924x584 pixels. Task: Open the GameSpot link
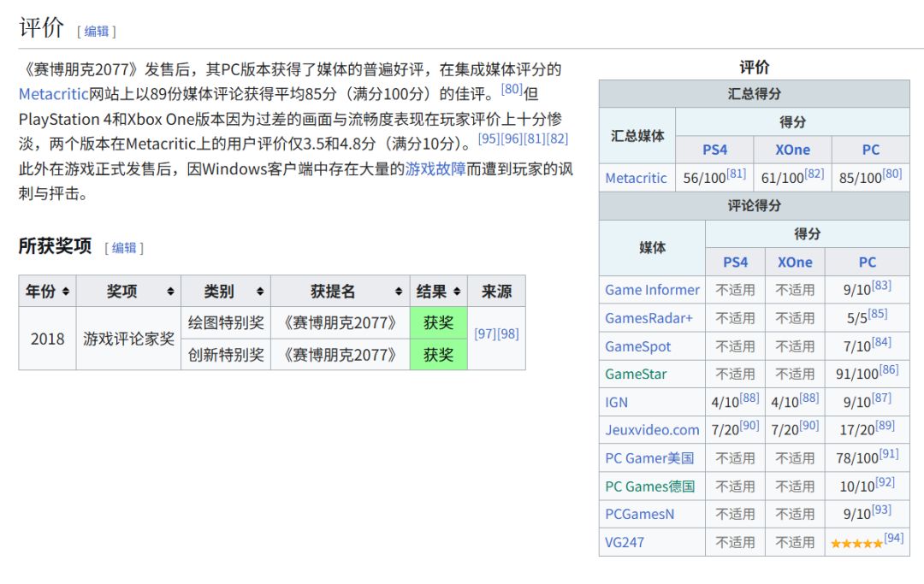click(x=638, y=346)
